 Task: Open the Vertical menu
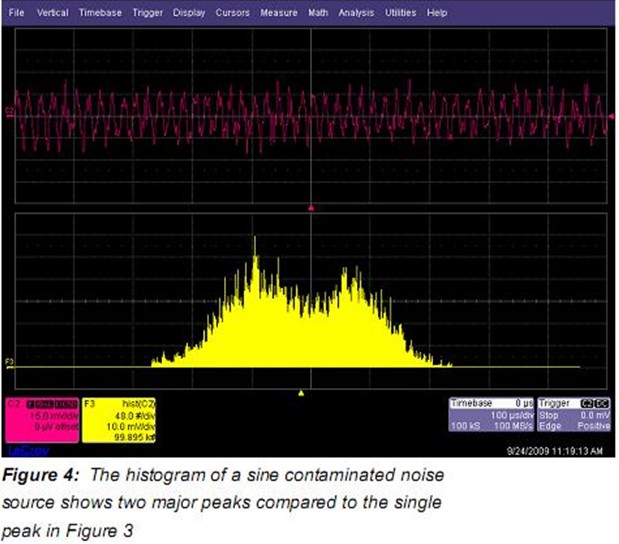(52, 14)
